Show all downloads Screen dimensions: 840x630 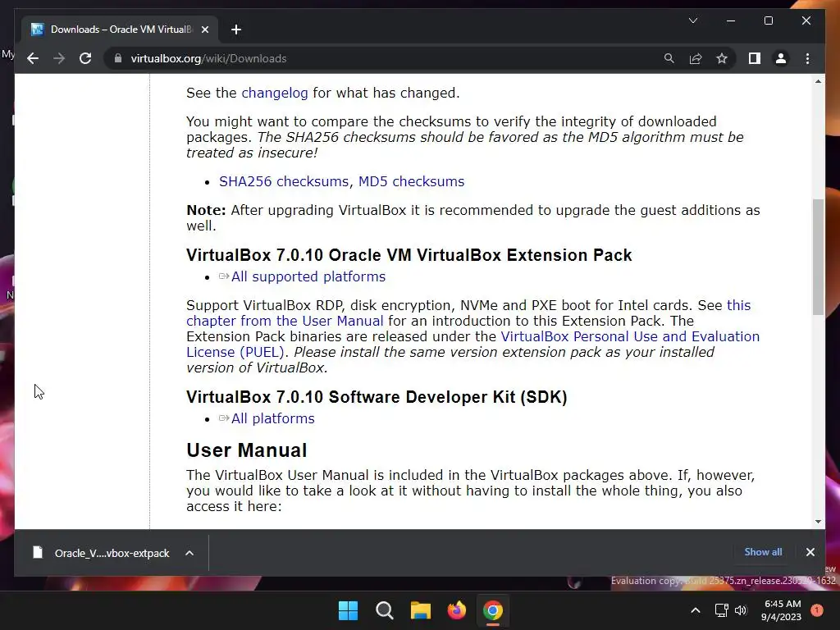[x=763, y=552]
